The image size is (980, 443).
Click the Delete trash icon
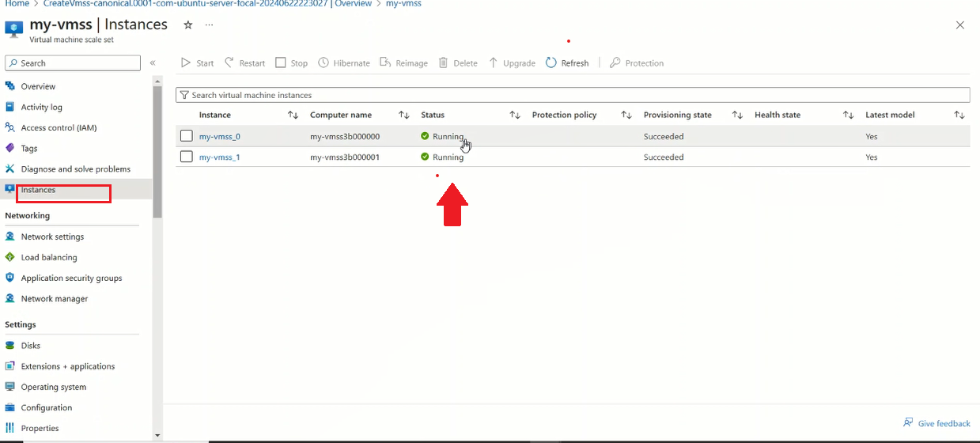(x=444, y=62)
